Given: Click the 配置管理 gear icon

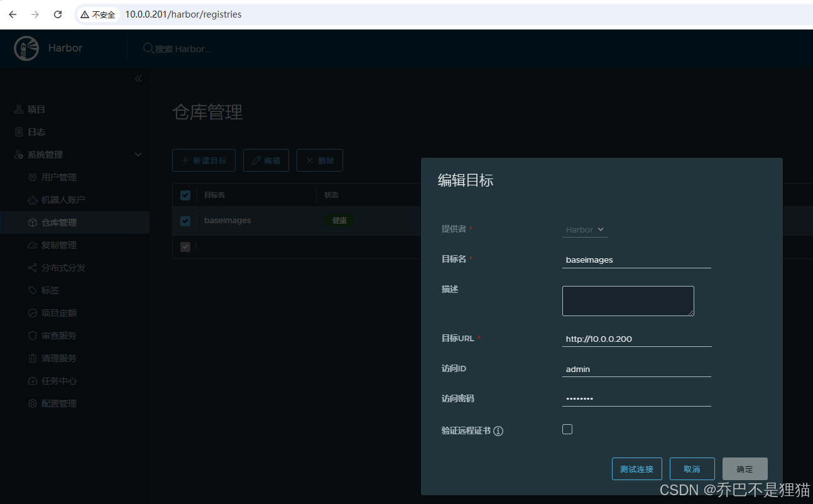Looking at the screenshot, I should (33, 403).
